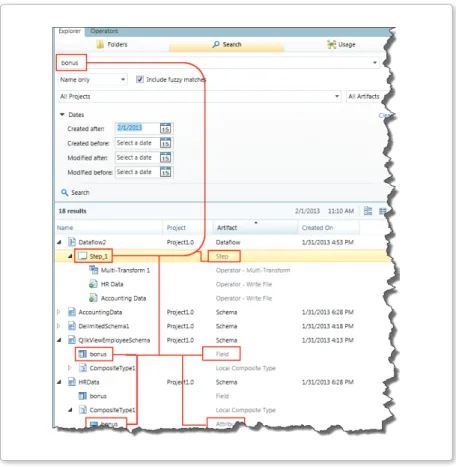Expand CompositeType1 under QlikViewEmployeeSchema
Screen dimensions: 456x467
[70, 368]
